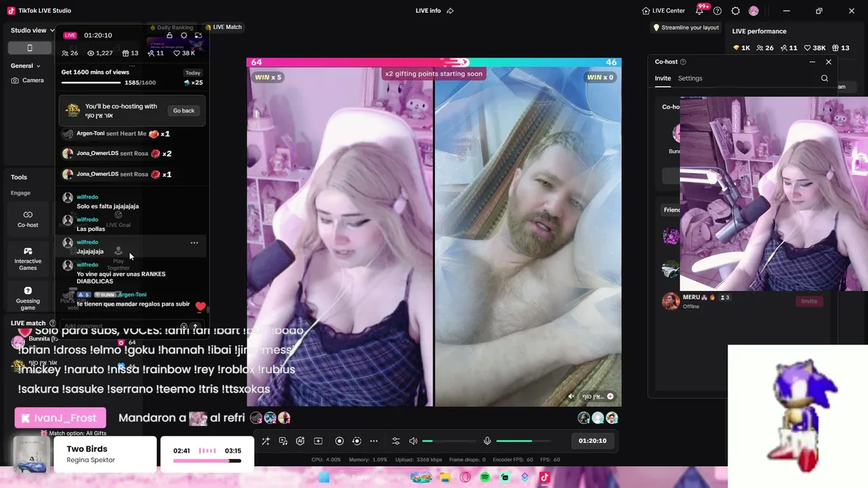Open Opera browser from taskbar

[x=465, y=477]
